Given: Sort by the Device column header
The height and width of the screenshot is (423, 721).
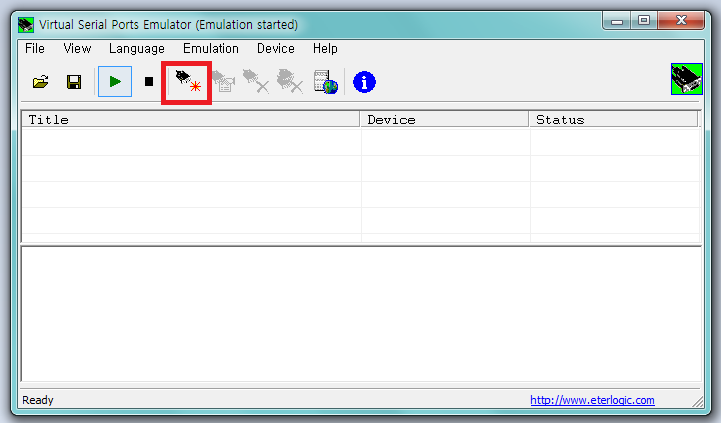Looking at the screenshot, I should tap(444, 120).
